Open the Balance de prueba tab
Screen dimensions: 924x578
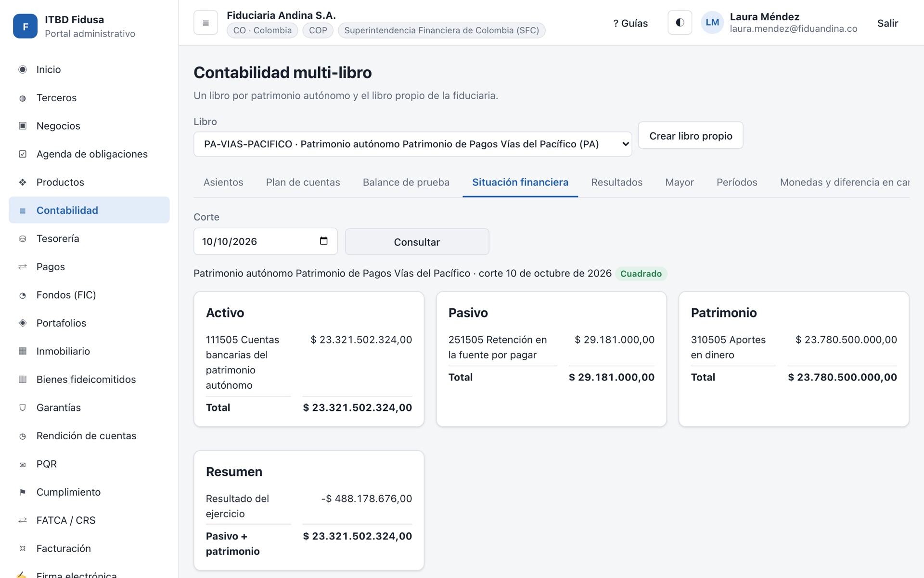(x=406, y=182)
